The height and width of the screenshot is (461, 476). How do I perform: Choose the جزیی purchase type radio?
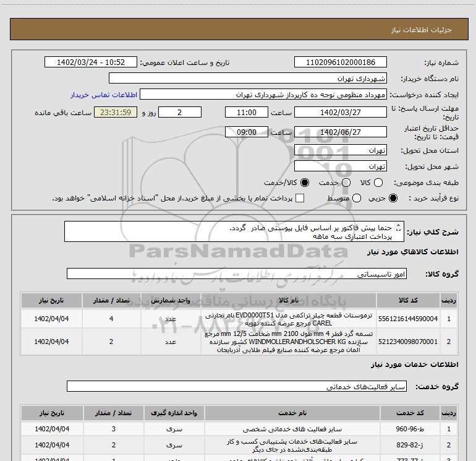coord(393,198)
